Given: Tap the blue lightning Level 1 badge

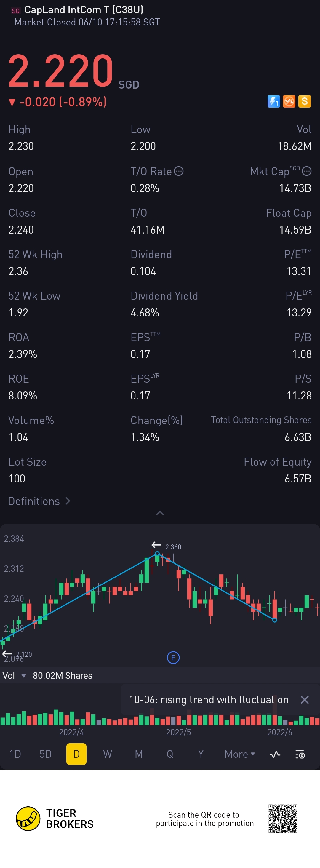Looking at the screenshot, I should (x=273, y=101).
